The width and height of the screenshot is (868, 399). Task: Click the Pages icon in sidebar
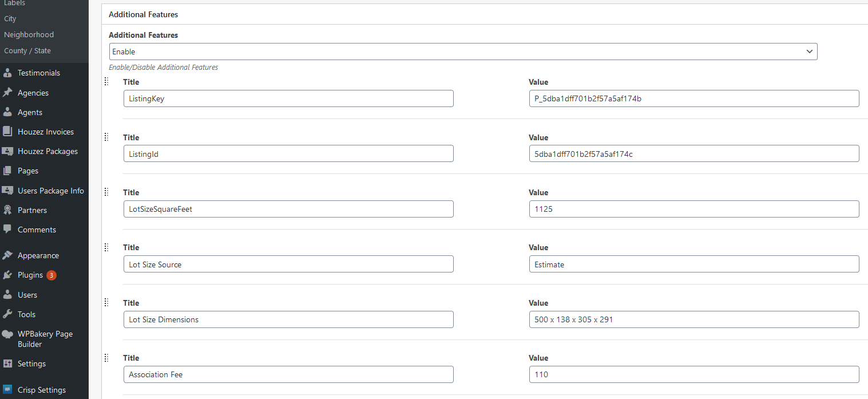click(7, 171)
